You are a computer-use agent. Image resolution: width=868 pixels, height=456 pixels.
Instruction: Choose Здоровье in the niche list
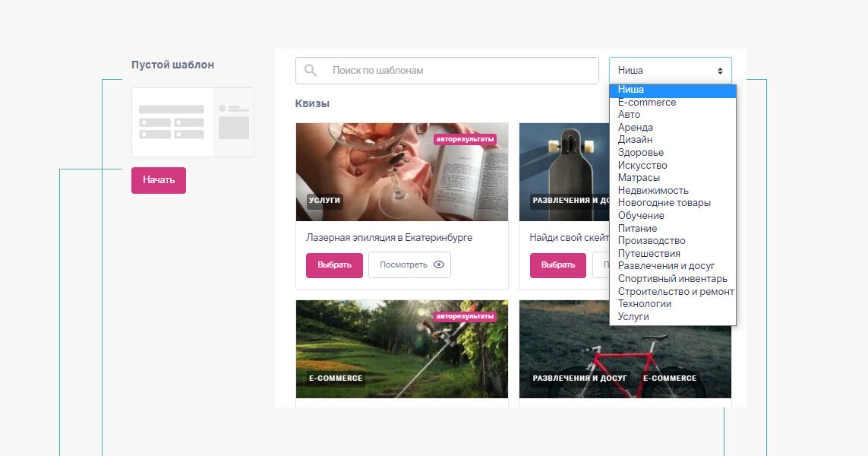pos(673,152)
